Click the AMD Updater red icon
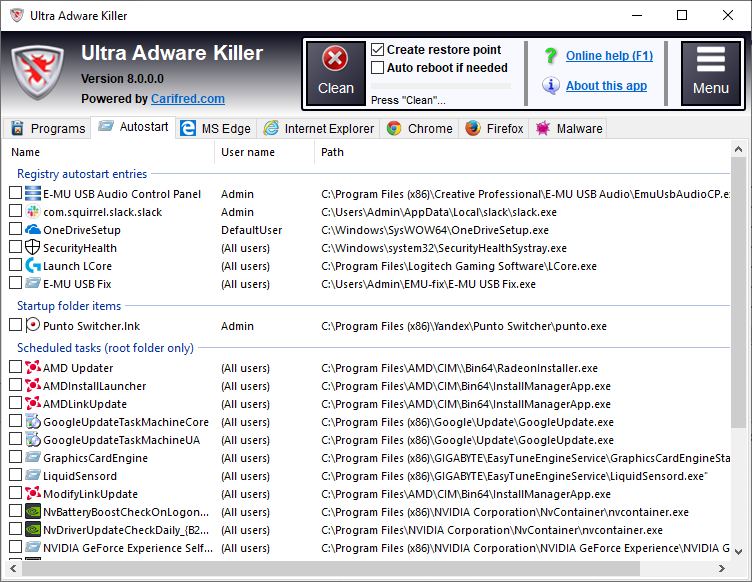This screenshot has height=582, width=752. [x=33, y=367]
